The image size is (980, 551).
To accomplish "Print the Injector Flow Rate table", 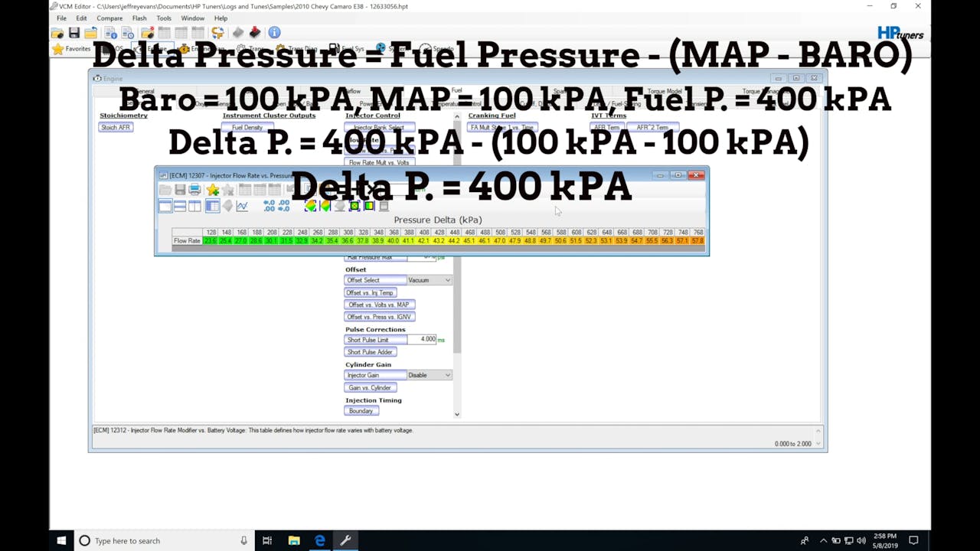I will click(x=194, y=190).
